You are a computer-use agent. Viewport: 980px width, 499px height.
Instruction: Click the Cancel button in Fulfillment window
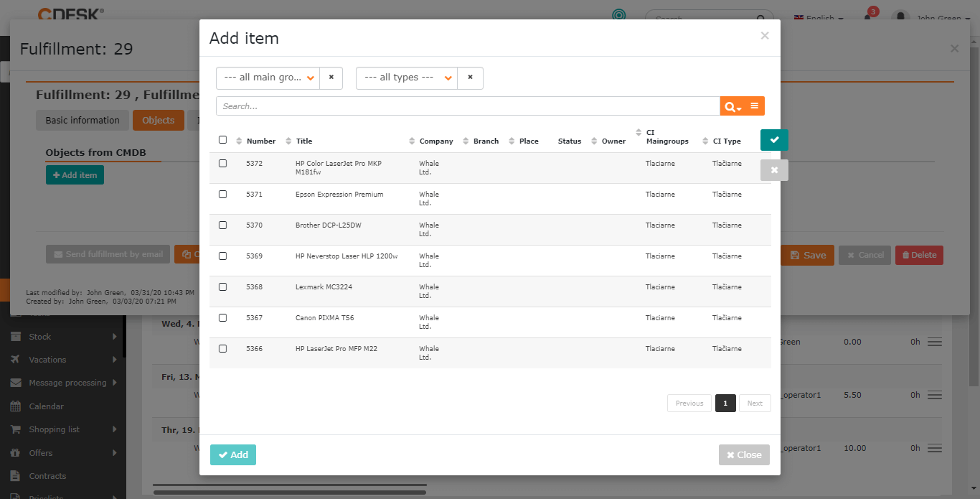pyautogui.click(x=864, y=255)
